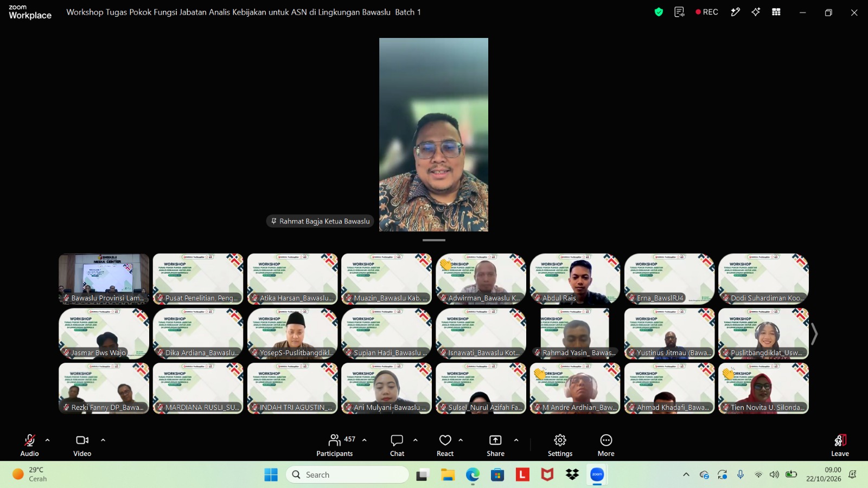Open the notes icon beside the REC indicator
Screen dimensions: 868x488
coord(679,12)
